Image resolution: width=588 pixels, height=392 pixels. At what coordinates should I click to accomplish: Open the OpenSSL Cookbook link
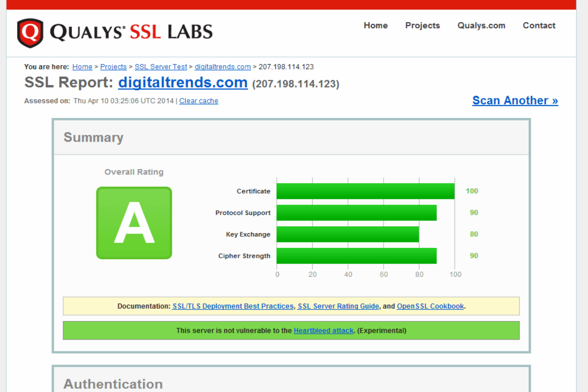[430, 306]
